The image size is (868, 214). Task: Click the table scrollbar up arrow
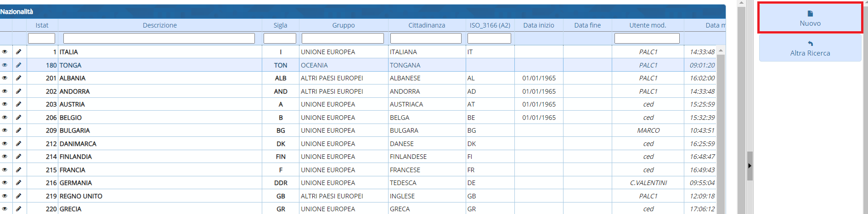tap(721, 50)
